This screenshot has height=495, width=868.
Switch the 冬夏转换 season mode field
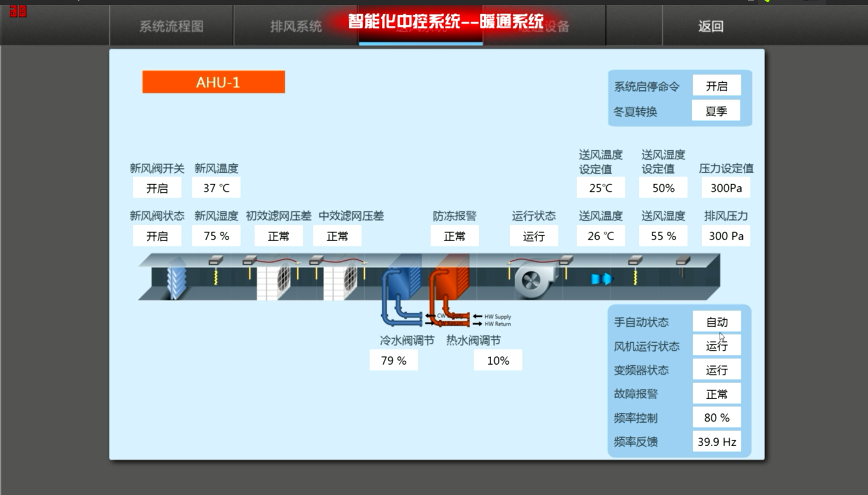pos(716,111)
